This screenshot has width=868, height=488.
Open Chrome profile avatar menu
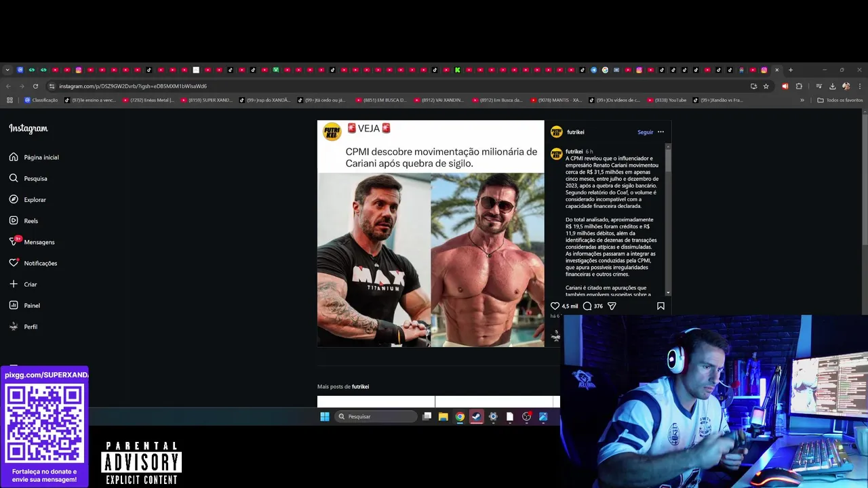846,86
